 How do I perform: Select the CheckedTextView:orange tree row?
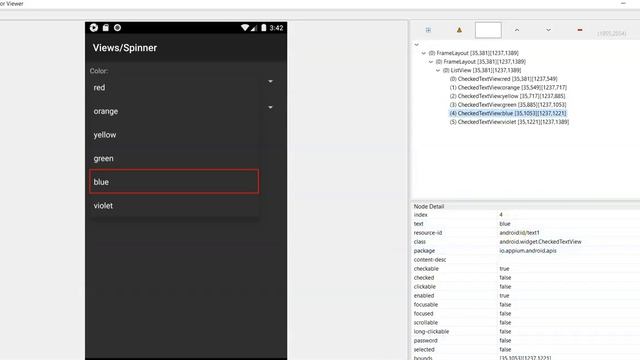pos(508,87)
